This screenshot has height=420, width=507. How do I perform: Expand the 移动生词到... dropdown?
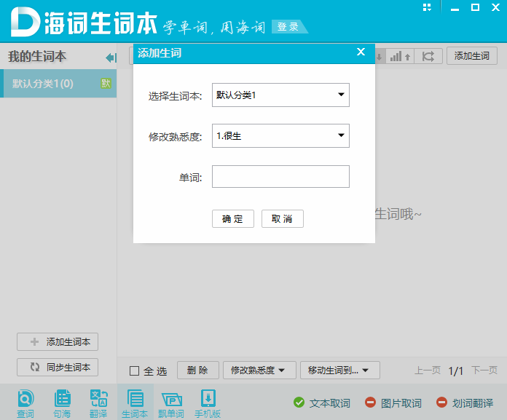340,371
